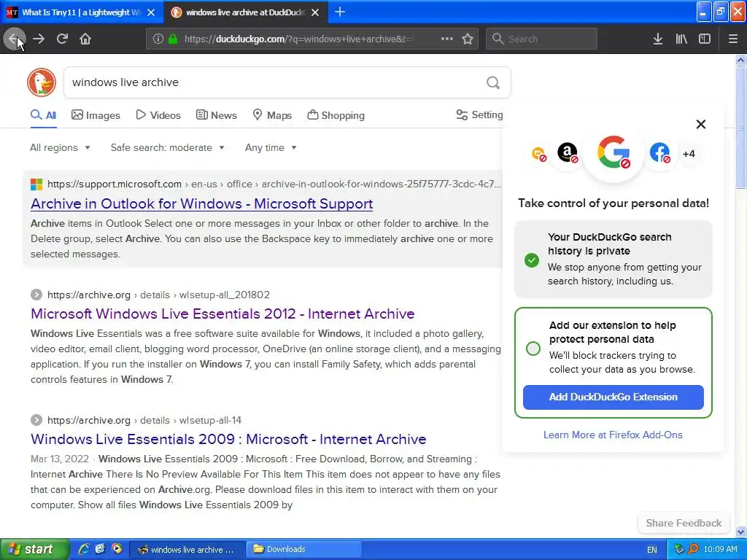Open Safe search: moderate dropdown

pos(168,147)
